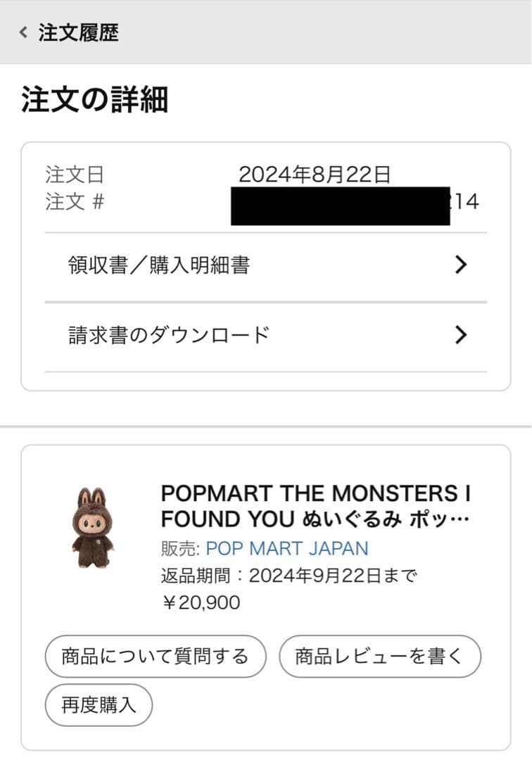The height and width of the screenshot is (760, 532).
Task: Tap the 再度購入 button
Action: (99, 704)
